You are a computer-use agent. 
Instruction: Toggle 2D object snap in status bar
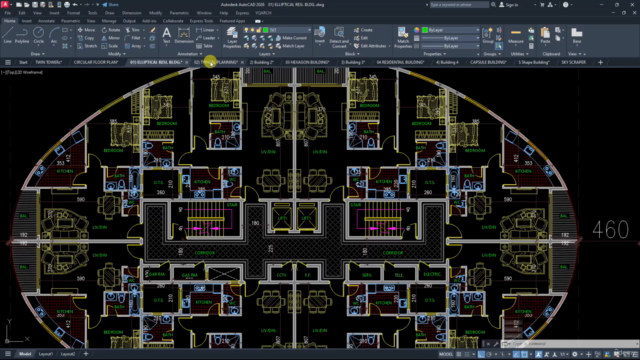pos(524,354)
